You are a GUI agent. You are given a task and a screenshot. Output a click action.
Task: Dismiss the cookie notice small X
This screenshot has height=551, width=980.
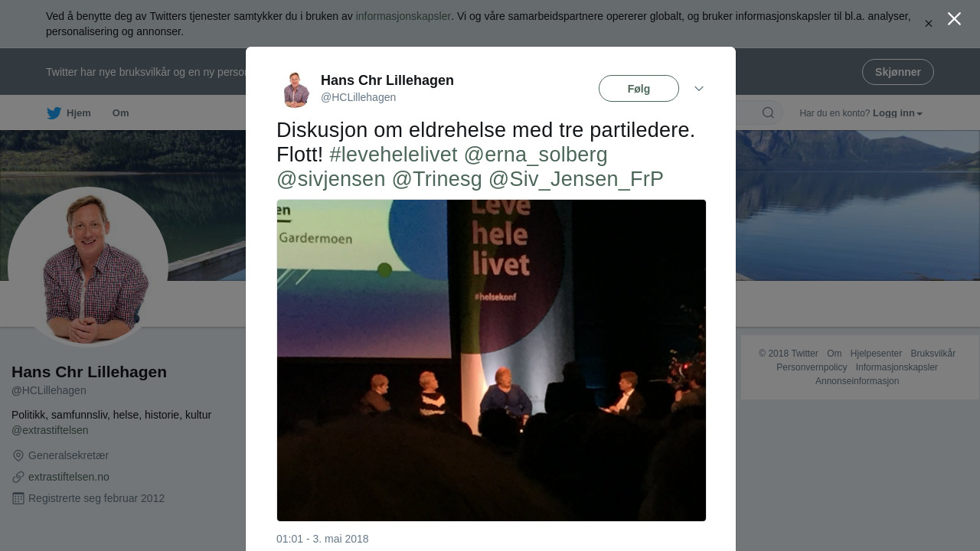tap(929, 24)
